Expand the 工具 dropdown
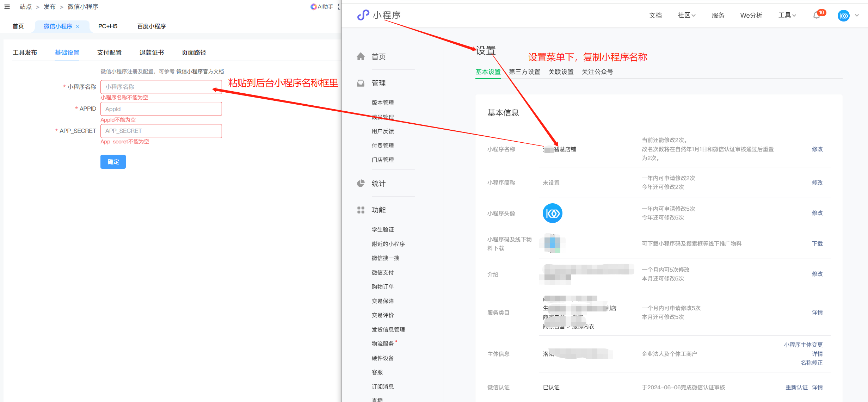Screen dimensions: 868x402 787,15
